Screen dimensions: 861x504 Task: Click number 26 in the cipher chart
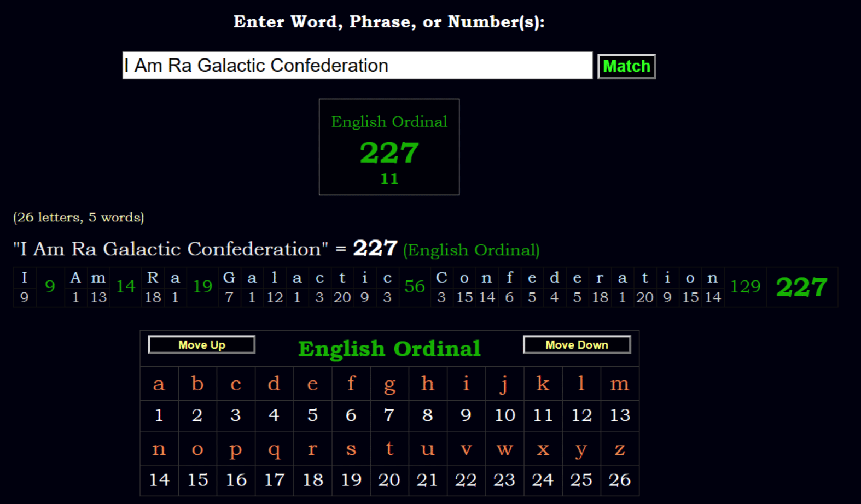coord(619,480)
